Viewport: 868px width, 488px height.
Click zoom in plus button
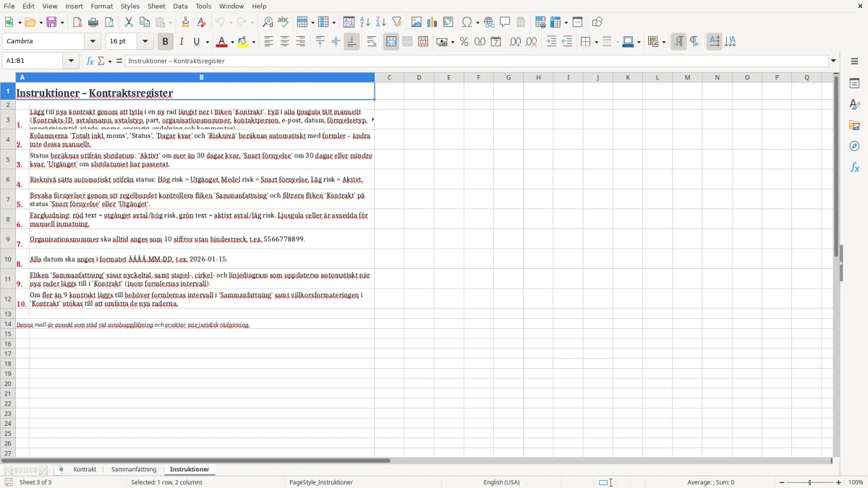click(x=839, y=482)
